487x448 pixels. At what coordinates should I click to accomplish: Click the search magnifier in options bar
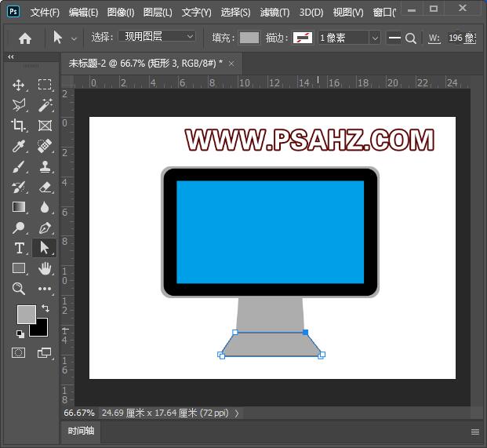click(x=411, y=38)
